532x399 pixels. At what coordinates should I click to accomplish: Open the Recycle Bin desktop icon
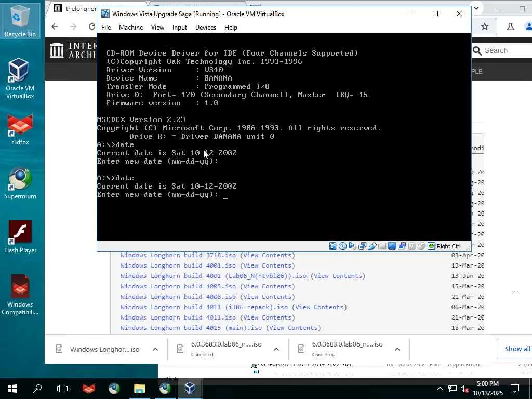[x=20, y=20]
